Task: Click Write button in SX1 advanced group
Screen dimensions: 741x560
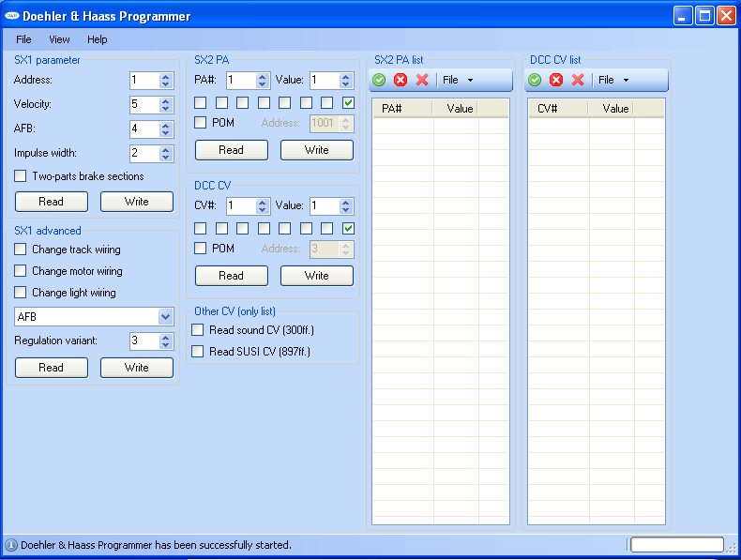Action: [x=137, y=368]
